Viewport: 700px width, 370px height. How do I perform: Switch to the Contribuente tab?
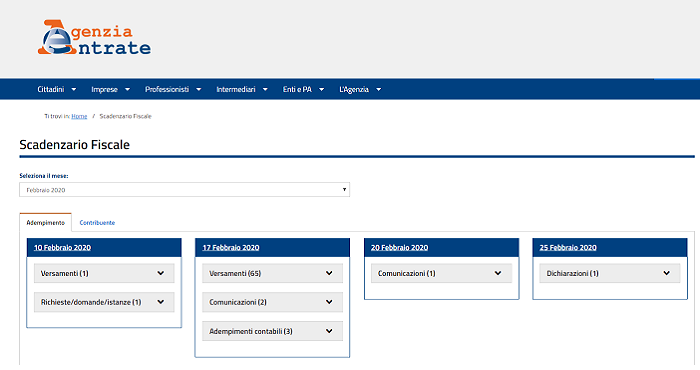[x=97, y=222]
